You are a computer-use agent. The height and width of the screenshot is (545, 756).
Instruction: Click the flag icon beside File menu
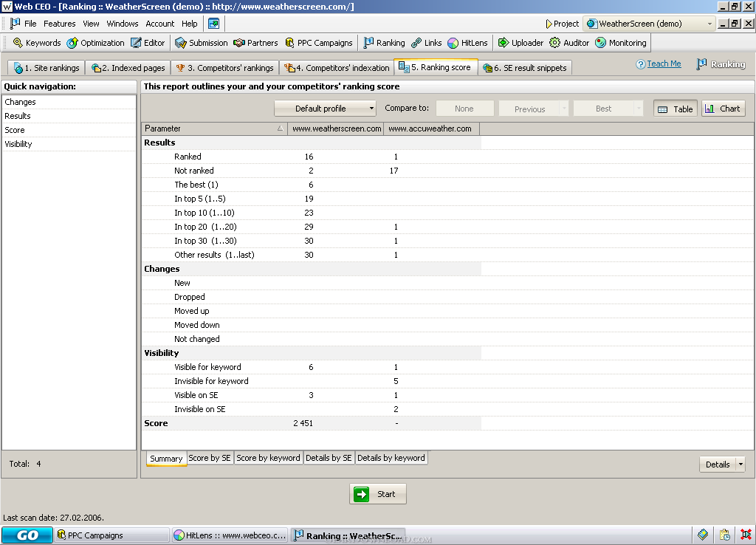[15, 23]
